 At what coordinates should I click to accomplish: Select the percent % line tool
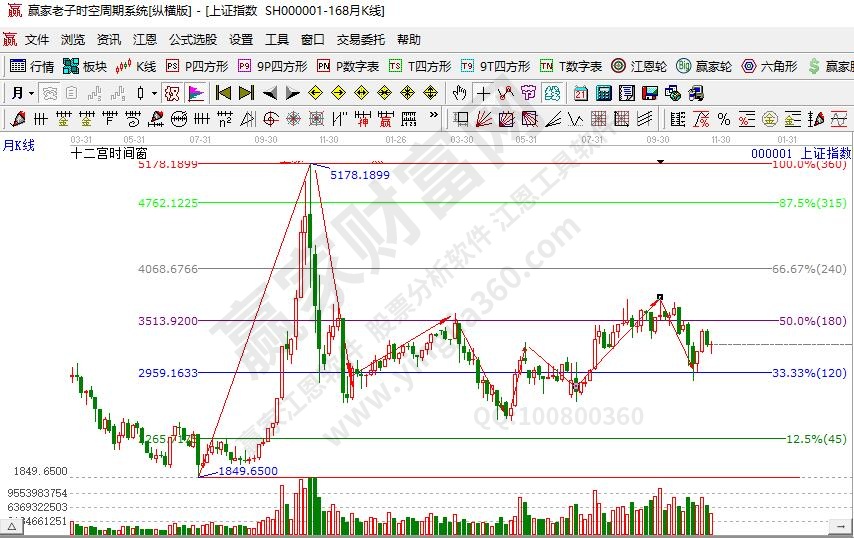click(724, 119)
